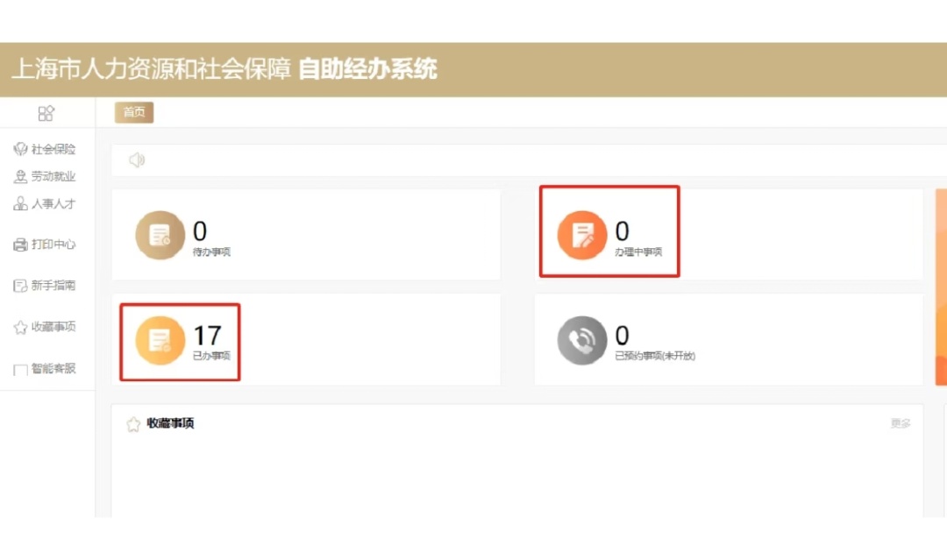This screenshot has width=947, height=560.
Task: Open the 已办事项 count of 17
Action: point(208,336)
